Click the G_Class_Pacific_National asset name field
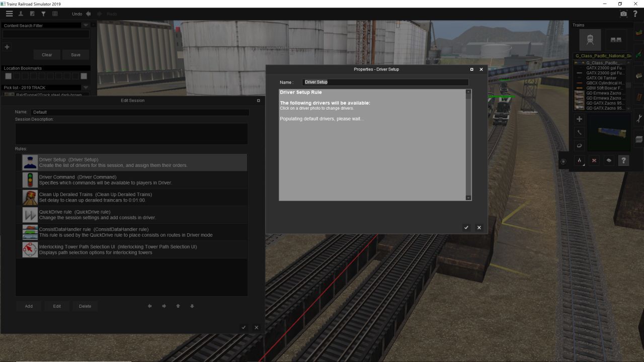Screen dimensions: 644x362 click(x=602, y=56)
